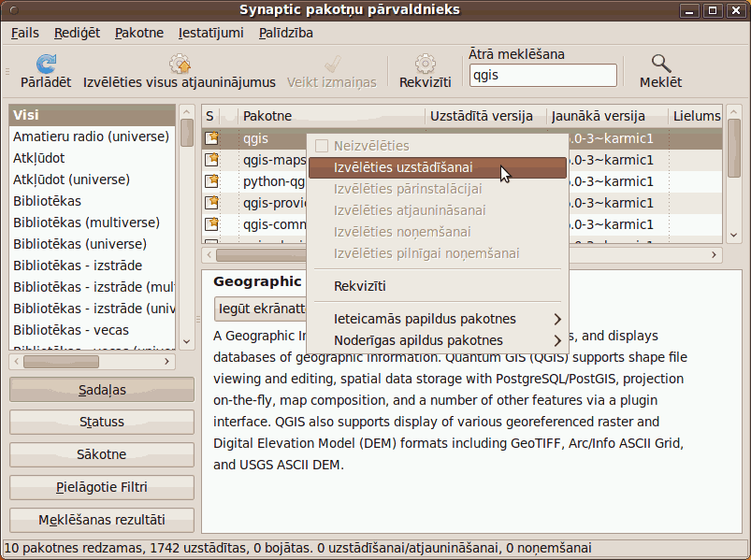Click the sections list horizontal scrollbar thumb
The height and width of the screenshot is (560, 751).
pos(62,362)
